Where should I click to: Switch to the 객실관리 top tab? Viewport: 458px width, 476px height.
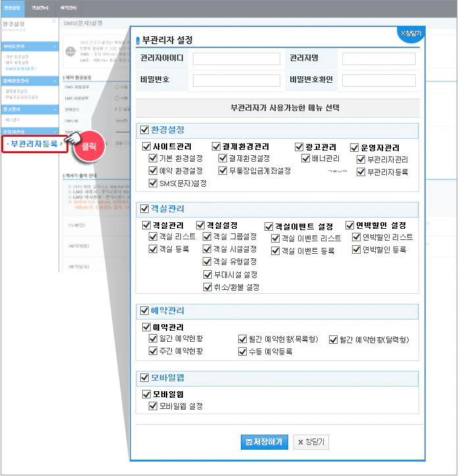click(40, 8)
